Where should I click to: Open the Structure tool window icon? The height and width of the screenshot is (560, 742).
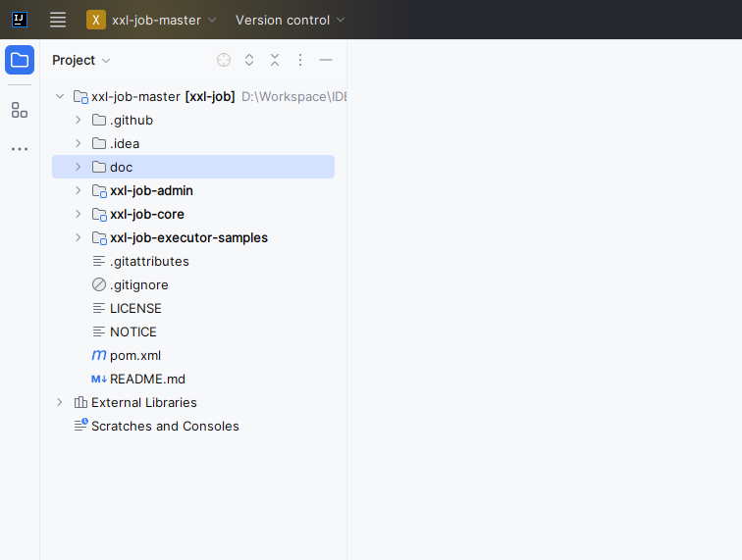pos(20,110)
